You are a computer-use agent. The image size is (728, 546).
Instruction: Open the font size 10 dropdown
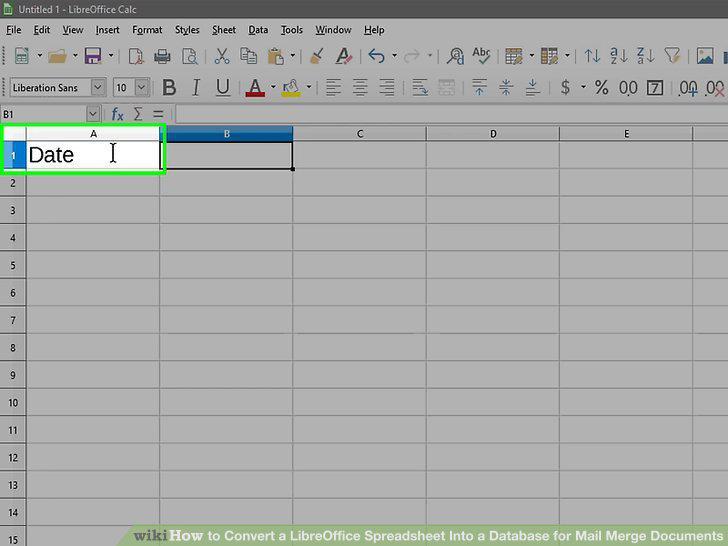pos(142,88)
